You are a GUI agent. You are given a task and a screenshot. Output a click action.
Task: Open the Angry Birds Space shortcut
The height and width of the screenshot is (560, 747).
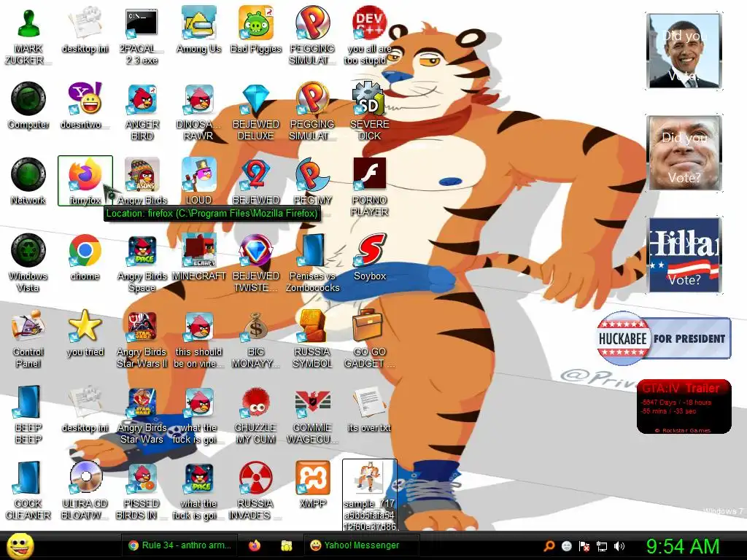point(142,251)
